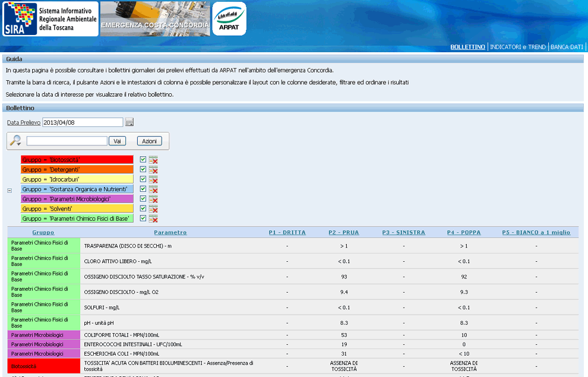Screen dimensions: 588x377
Task: Toggle the 'Parametri Chimico Fisici di Base' checkbox
Action: pos(143,218)
